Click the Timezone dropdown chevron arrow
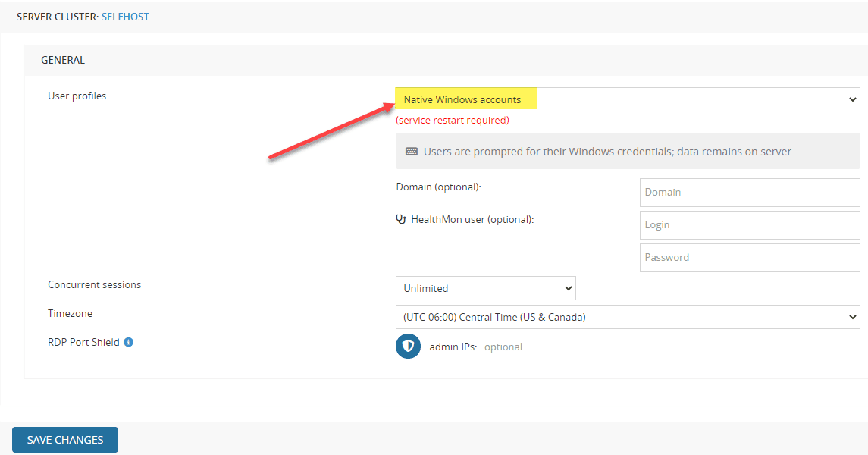 click(852, 316)
